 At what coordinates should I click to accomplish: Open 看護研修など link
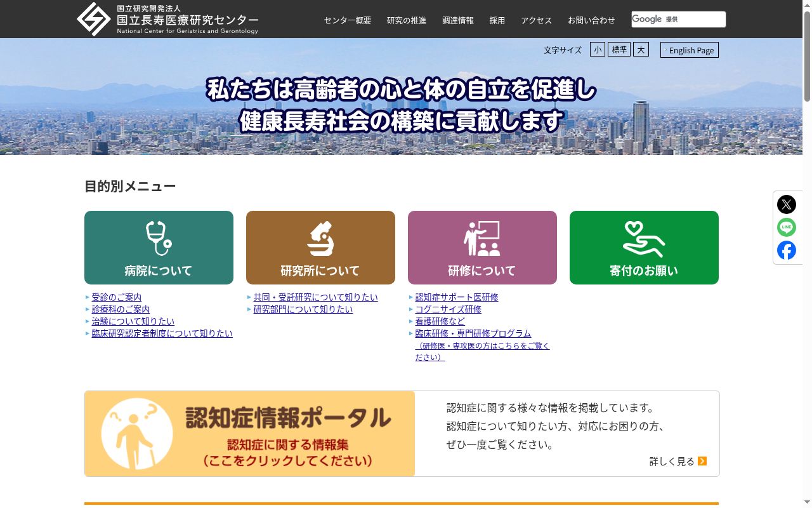tap(440, 321)
